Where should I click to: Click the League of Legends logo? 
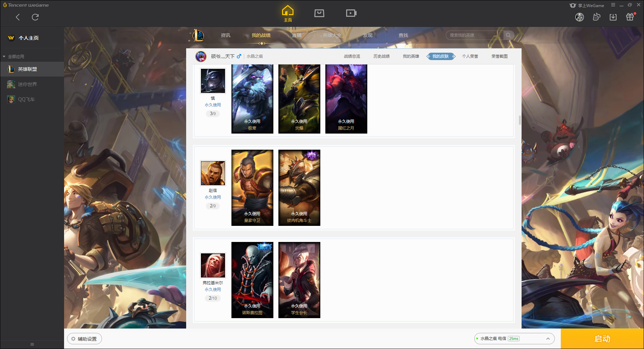coord(198,35)
